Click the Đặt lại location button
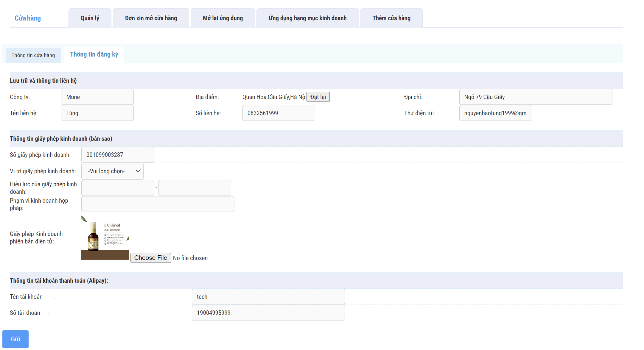This screenshot has height=350, width=644. (x=318, y=97)
